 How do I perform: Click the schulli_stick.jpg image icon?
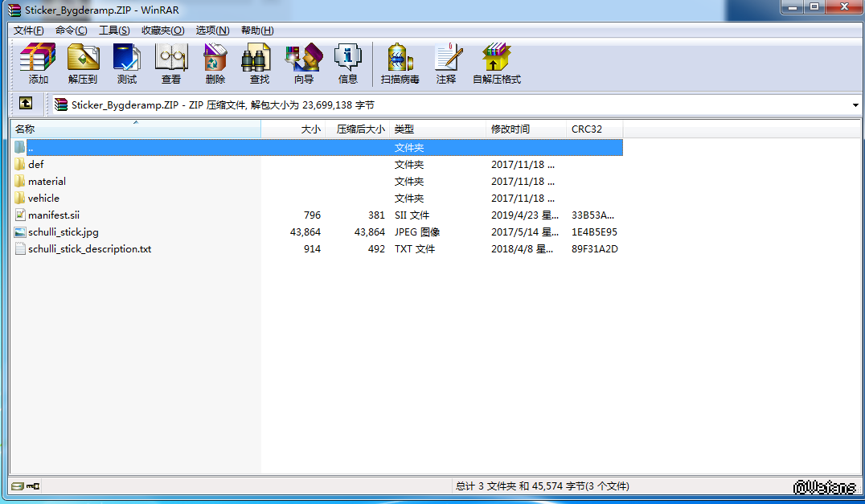point(20,232)
